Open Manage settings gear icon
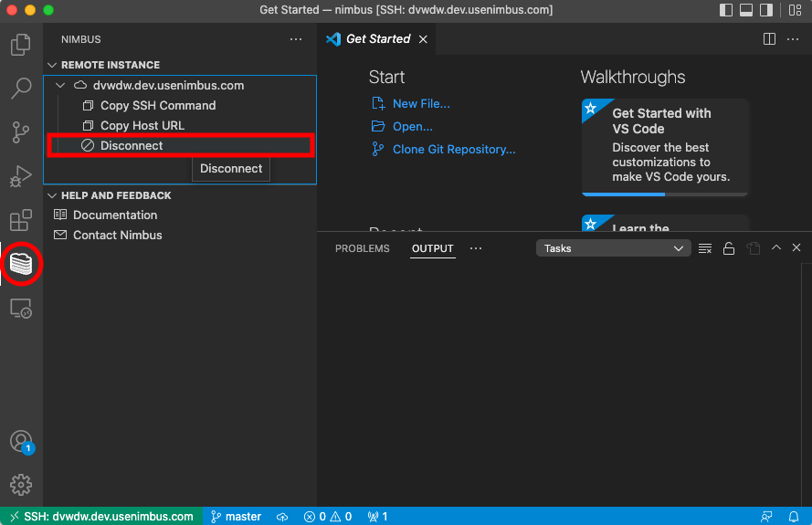812x525 pixels. (20, 484)
